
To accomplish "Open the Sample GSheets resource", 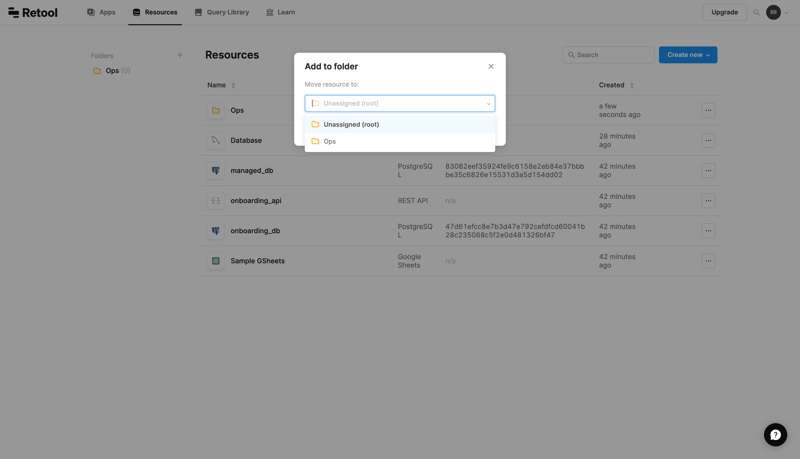I will (x=258, y=261).
